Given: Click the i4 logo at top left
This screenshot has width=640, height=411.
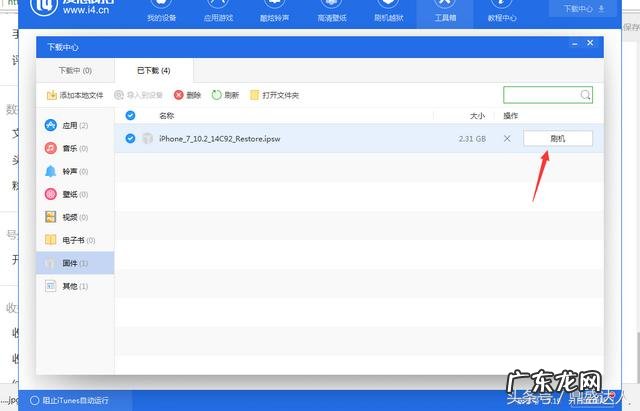Looking at the screenshot, I should pos(44,7).
